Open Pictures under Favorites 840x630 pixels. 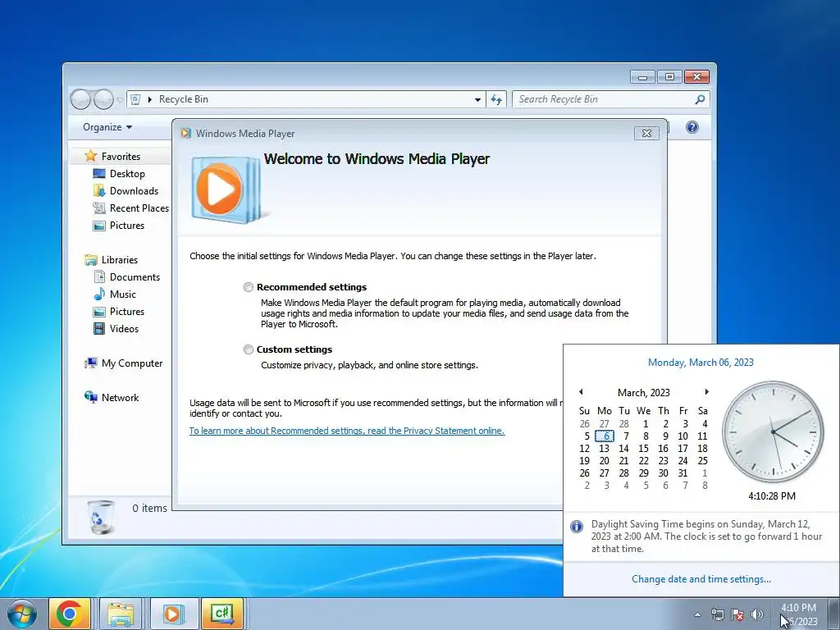tap(127, 226)
